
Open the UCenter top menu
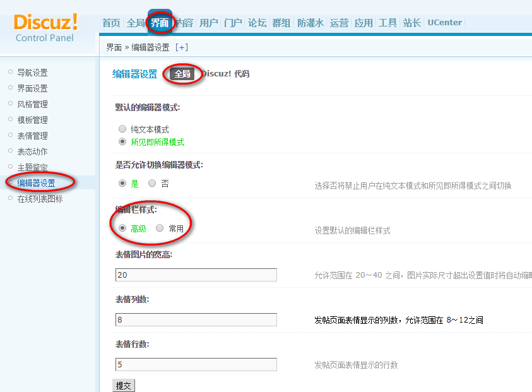pos(445,23)
